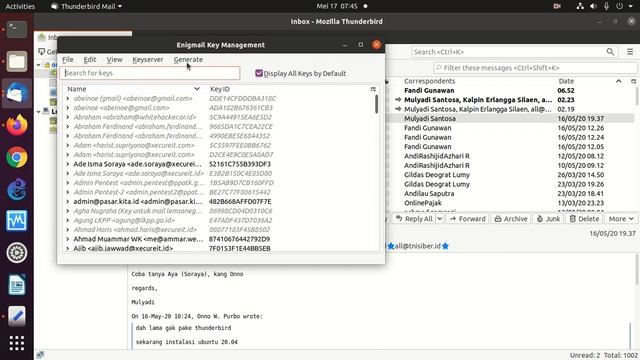Open Keyserver menu in Key Management
The width and height of the screenshot is (640, 360).
[148, 60]
